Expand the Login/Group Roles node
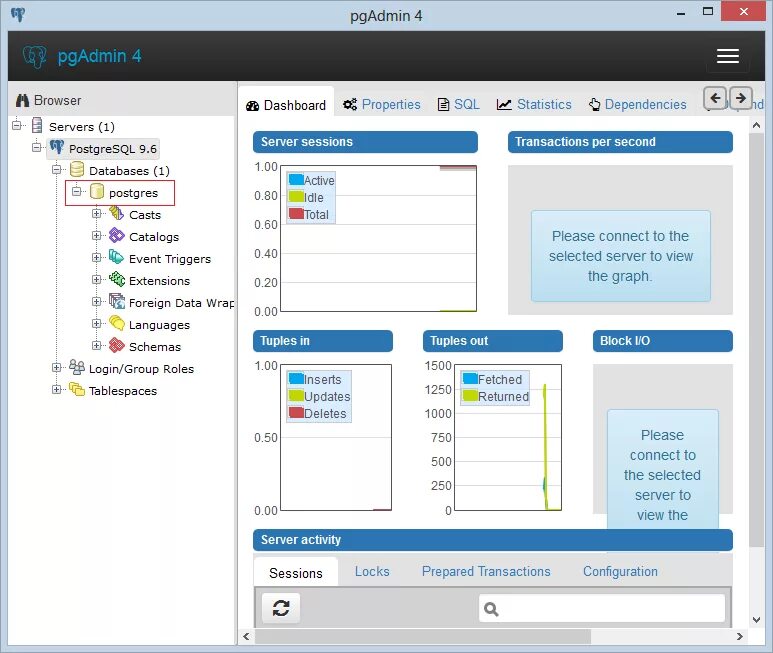 (x=57, y=367)
